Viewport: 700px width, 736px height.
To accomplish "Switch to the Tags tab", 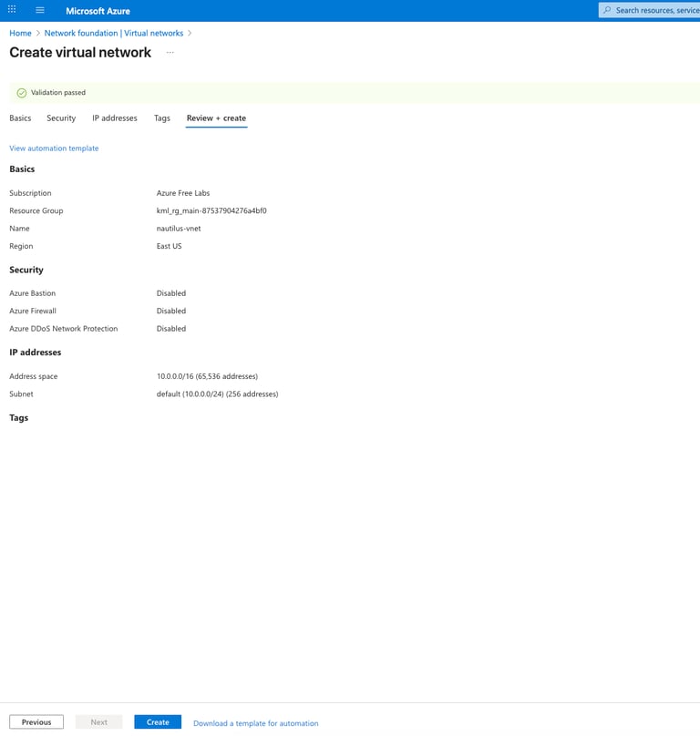I will tap(162, 118).
